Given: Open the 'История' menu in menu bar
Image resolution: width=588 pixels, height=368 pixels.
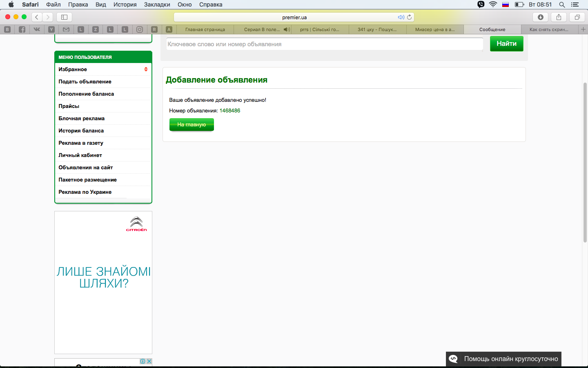Looking at the screenshot, I should coord(125,4).
